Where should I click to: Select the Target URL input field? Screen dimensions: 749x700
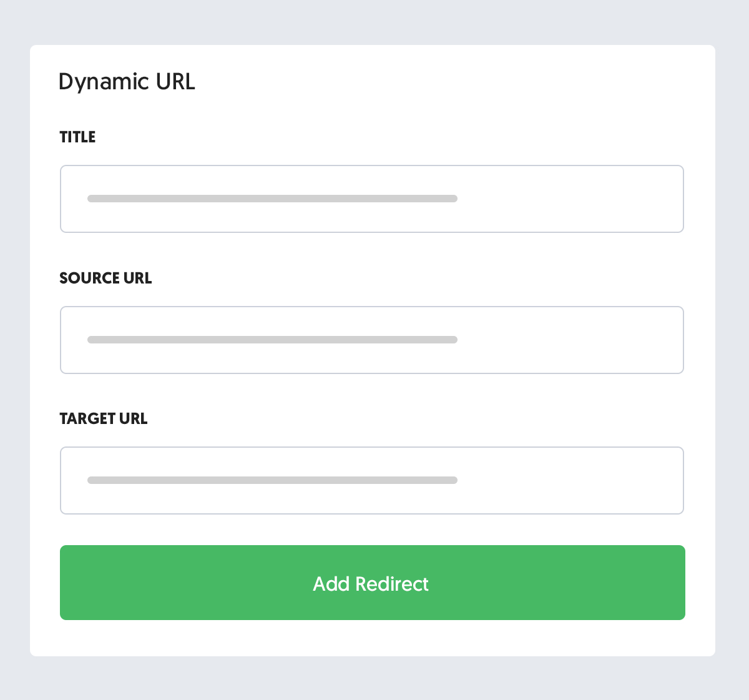click(x=372, y=480)
